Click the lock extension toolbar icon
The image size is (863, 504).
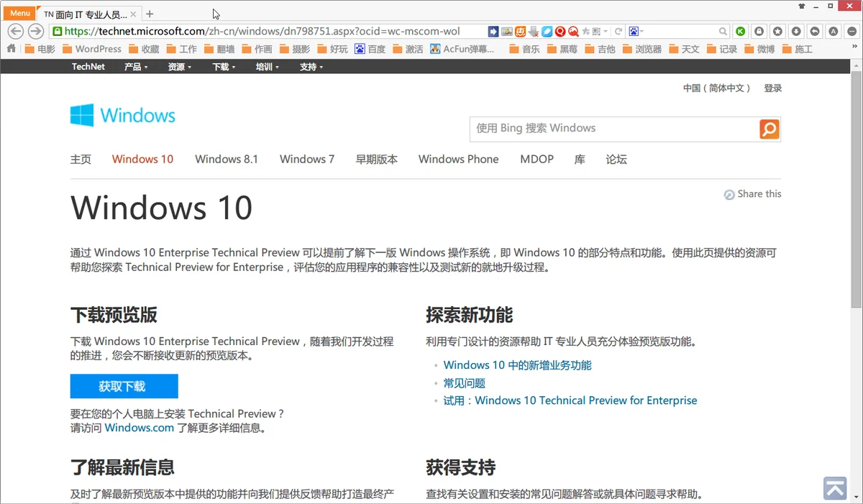coord(759,32)
